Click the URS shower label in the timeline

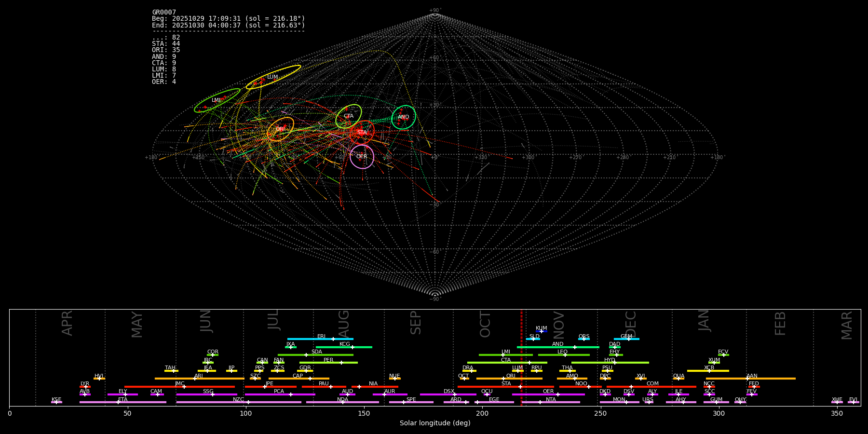[x=648, y=400]
